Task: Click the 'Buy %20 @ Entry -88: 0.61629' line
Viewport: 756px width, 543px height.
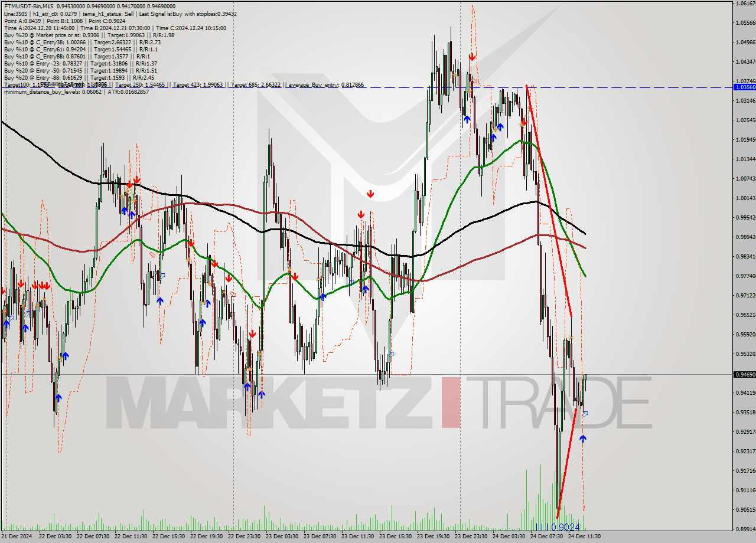Action: click(x=79, y=77)
